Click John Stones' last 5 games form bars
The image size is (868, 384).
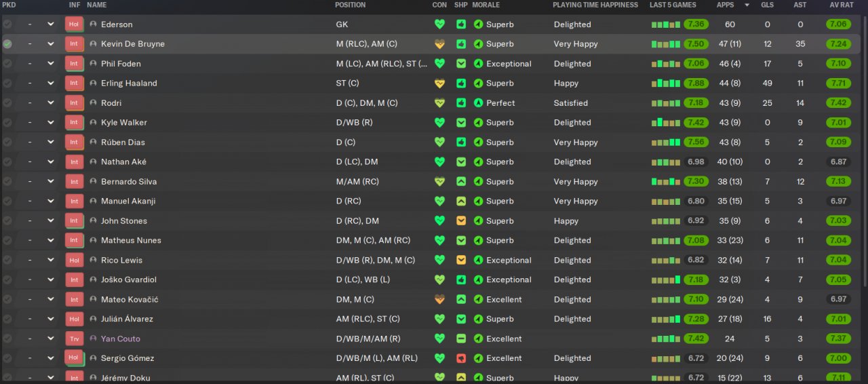(665, 221)
